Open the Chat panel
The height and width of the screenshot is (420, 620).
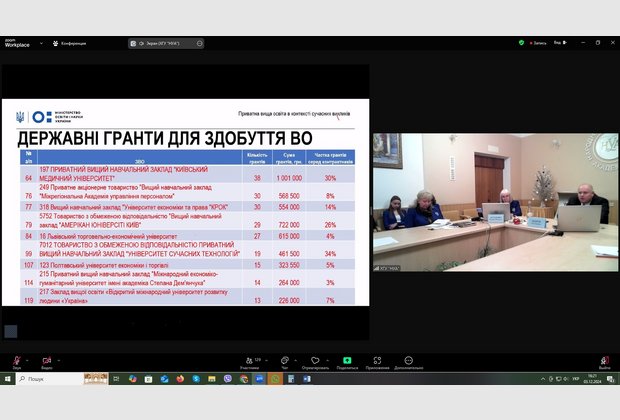tap(284, 362)
